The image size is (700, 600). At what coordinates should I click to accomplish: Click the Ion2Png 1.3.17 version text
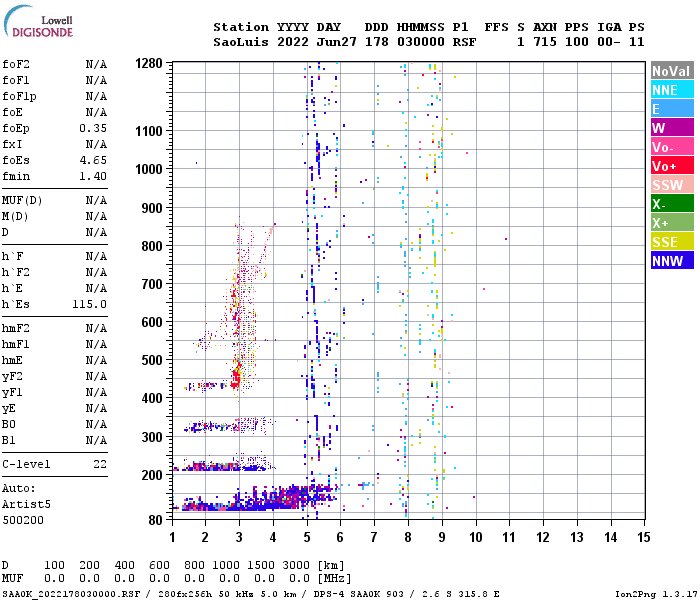(656, 594)
